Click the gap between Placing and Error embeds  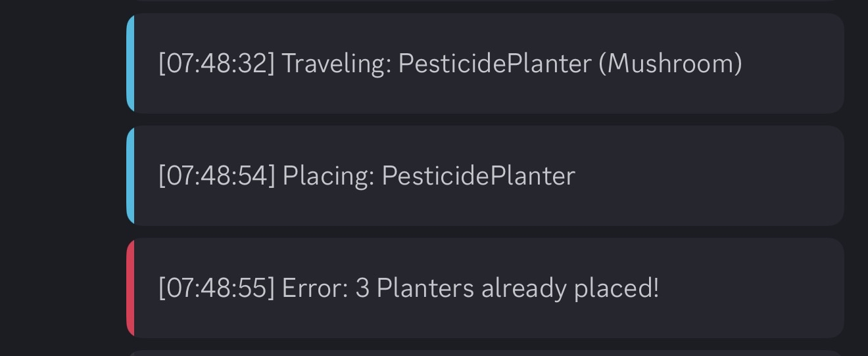point(485,232)
